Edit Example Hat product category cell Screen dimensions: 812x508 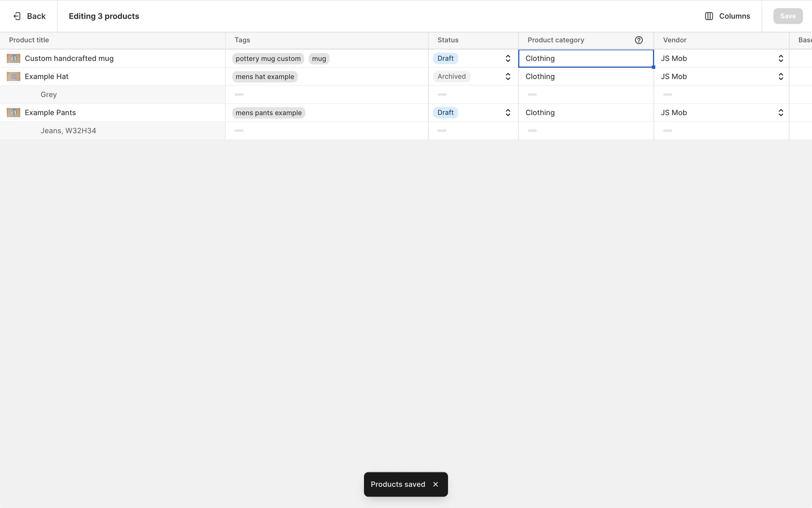(x=585, y=77)
